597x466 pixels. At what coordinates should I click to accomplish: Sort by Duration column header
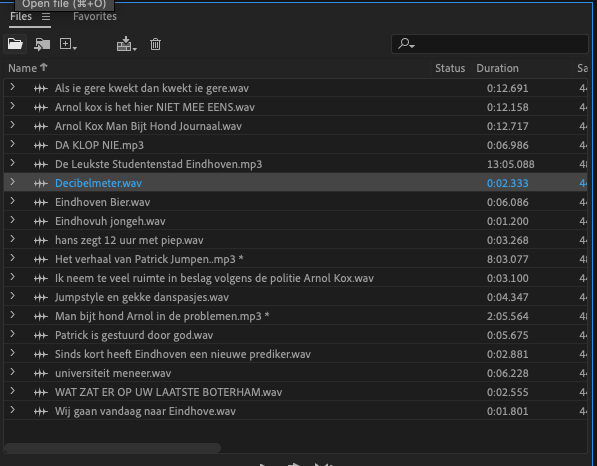click(497, 68)
